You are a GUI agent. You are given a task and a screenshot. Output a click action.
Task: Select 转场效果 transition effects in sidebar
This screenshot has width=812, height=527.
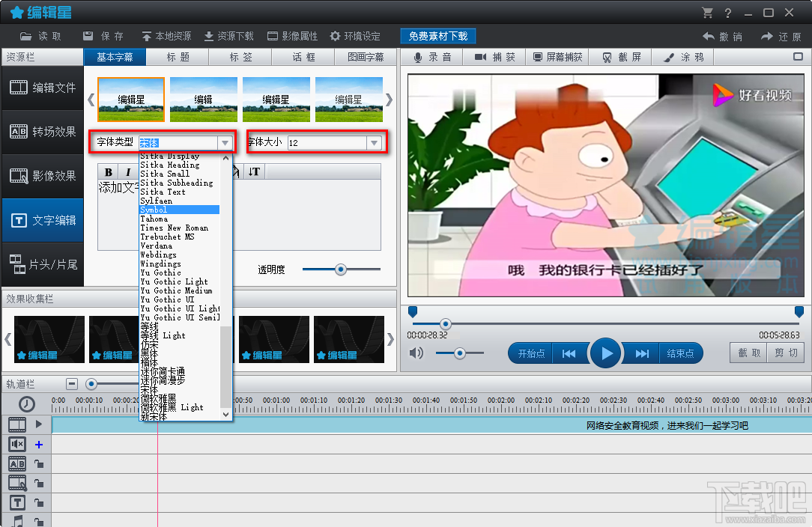coord(43,132)
